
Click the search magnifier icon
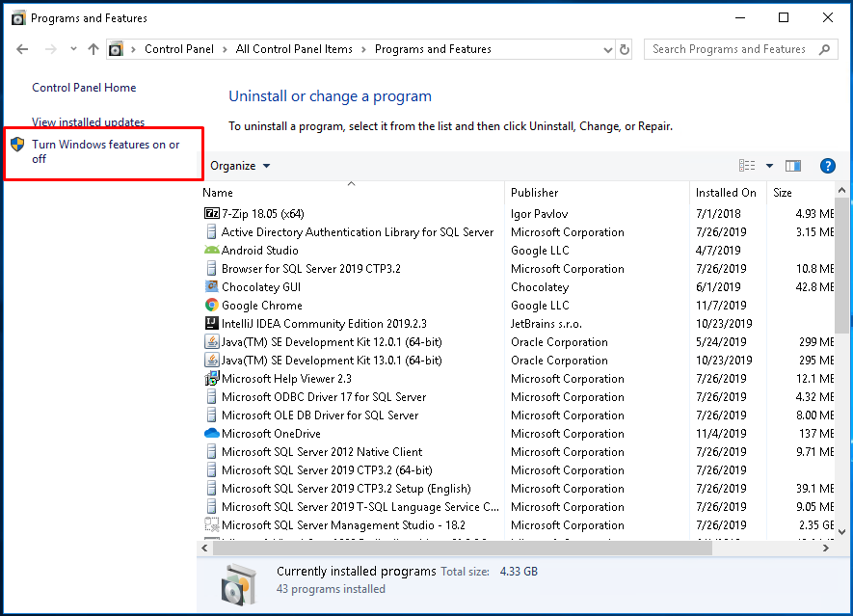[825, 49]
